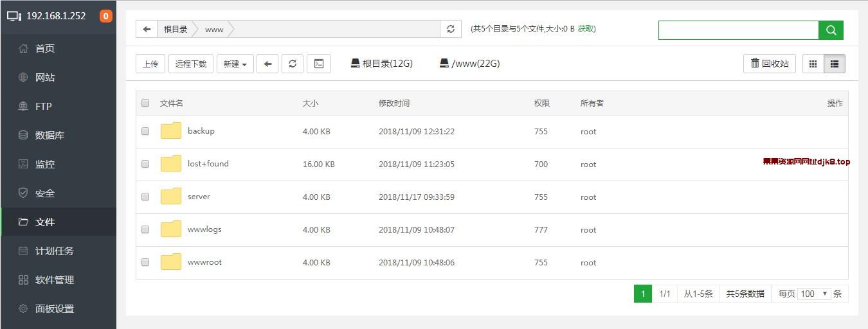Open the server folder name

point(199,197)
